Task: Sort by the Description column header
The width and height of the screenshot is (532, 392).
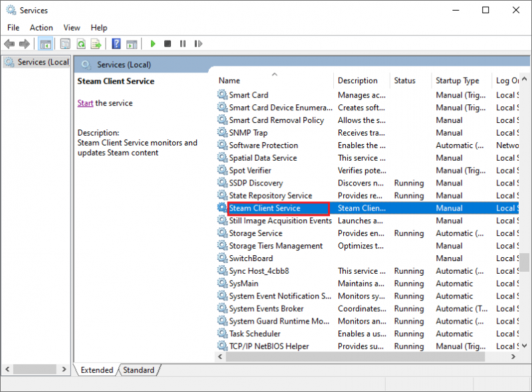Action: [x=362, y=80]
